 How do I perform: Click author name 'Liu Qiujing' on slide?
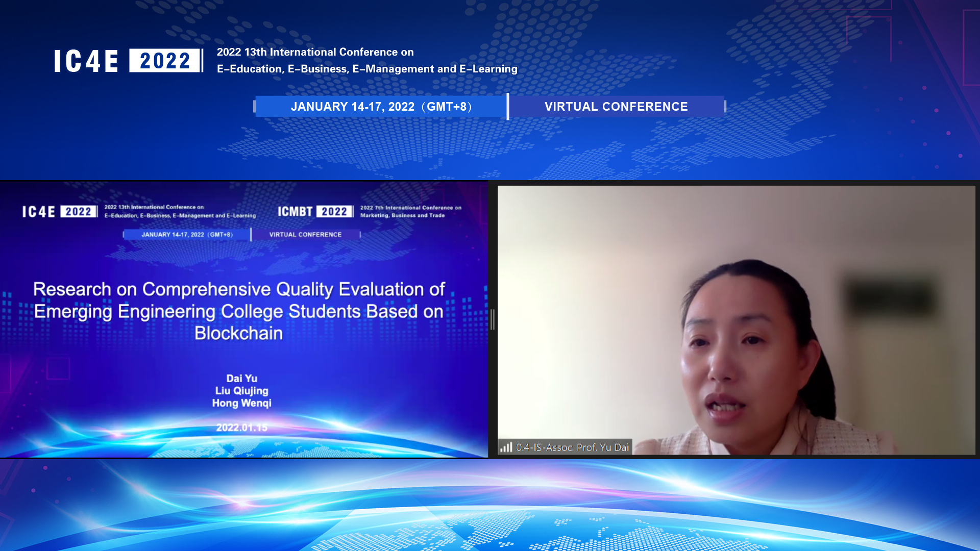point(242,391)
